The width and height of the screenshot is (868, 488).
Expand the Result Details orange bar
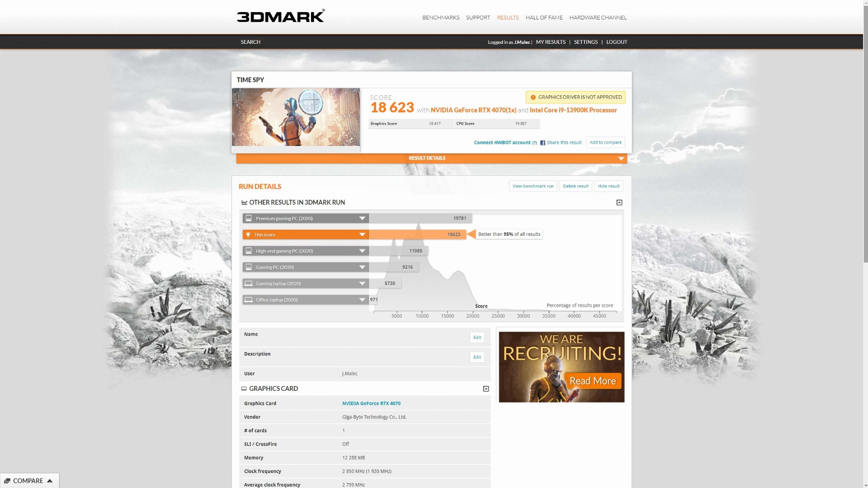point(431,158)
